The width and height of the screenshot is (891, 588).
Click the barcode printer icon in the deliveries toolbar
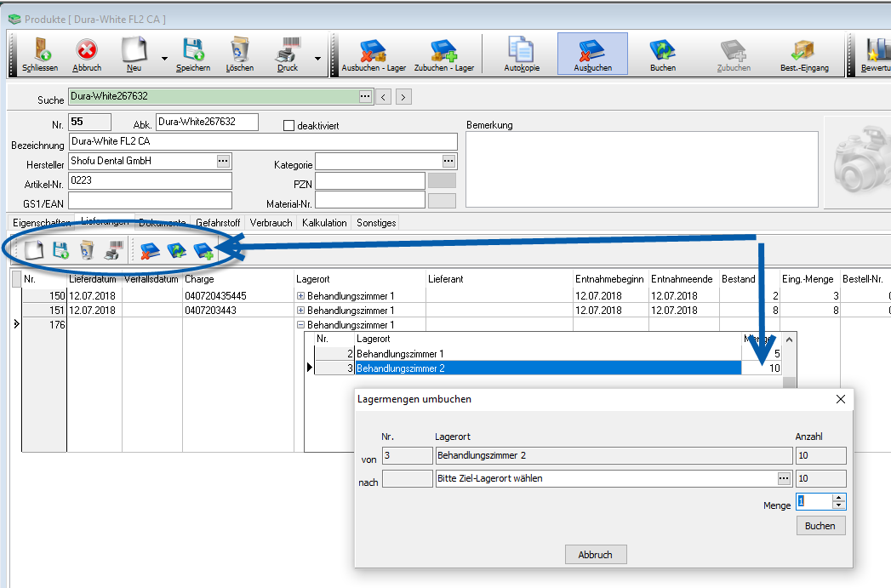coord(114,250)
